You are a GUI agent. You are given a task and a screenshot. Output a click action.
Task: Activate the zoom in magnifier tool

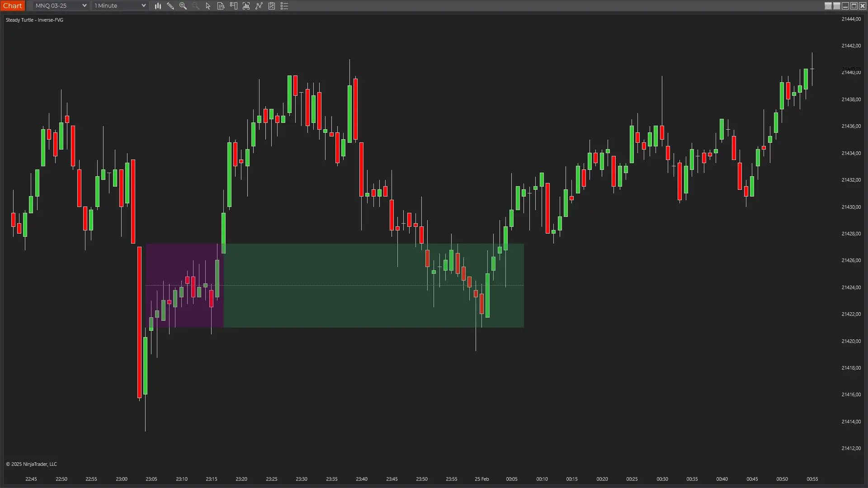coord(183,6)
